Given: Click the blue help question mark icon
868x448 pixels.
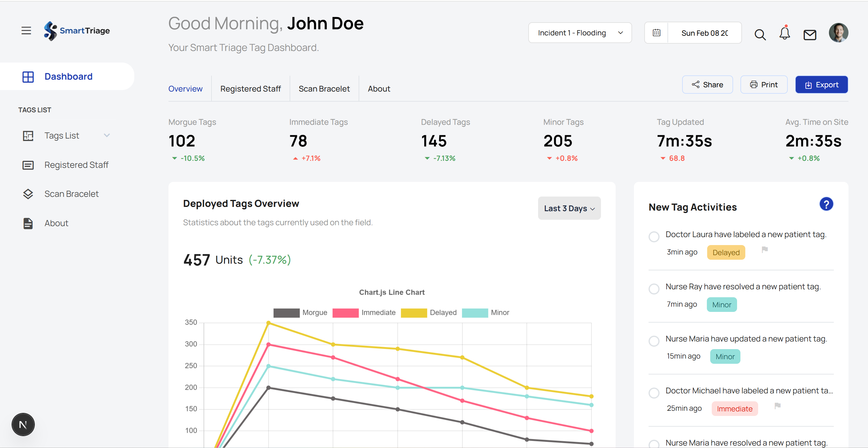Looking at the screenshot, I should (826, 204).
